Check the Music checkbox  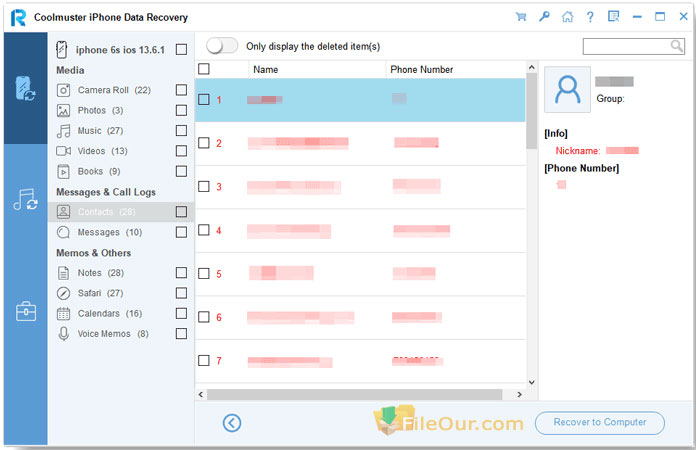click(181, 130)
